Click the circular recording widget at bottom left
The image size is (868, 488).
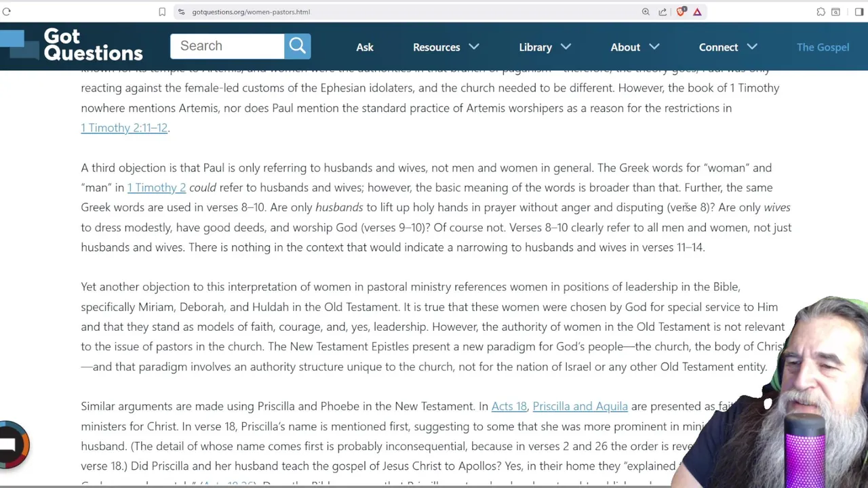pos(12,445)
